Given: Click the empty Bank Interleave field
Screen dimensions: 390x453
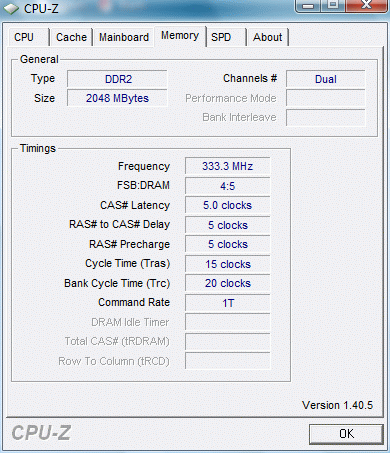Looking at the screenshot, I should point(325,117).
